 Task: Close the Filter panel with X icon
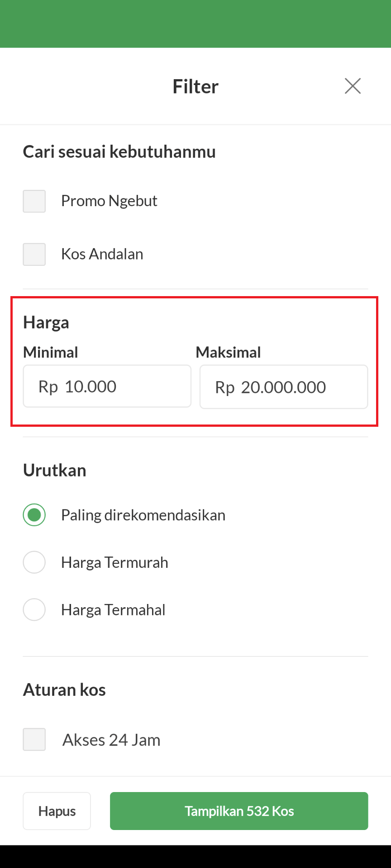pos(353,86)
